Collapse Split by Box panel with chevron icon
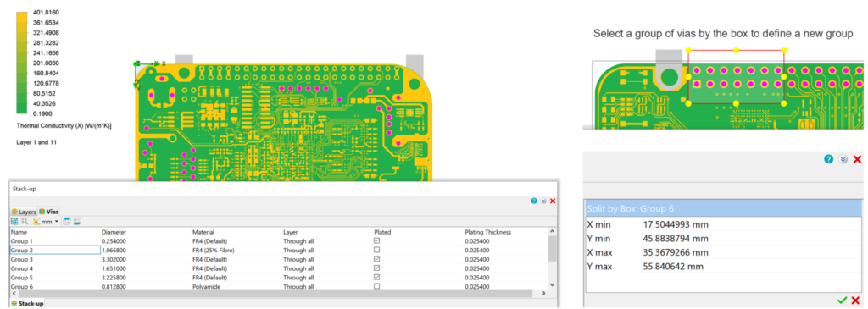 [843, 159]
